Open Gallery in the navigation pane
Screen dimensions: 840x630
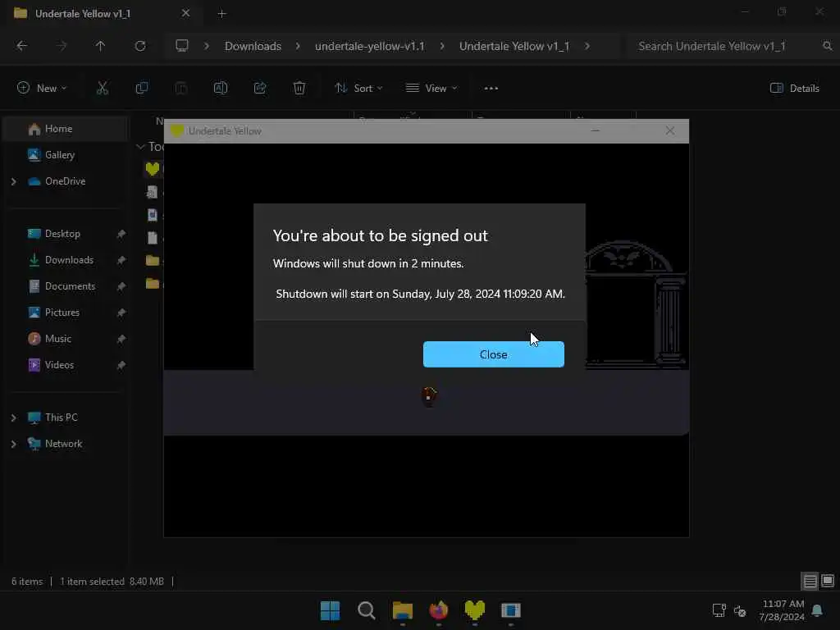click(x=59, y=155)
